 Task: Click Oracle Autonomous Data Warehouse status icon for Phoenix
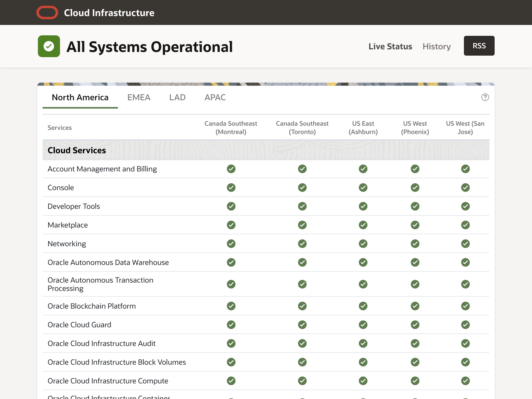415,262
